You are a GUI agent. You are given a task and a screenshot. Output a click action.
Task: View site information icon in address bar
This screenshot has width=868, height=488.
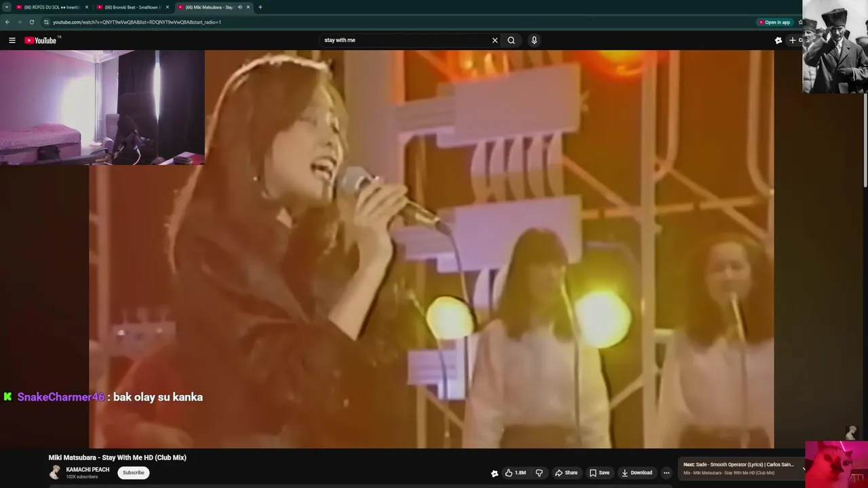coord(46,22)
